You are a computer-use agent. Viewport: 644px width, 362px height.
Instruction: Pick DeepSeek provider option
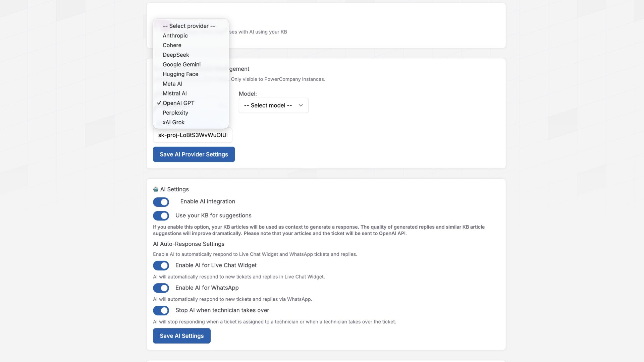click(x=176, y=55)
